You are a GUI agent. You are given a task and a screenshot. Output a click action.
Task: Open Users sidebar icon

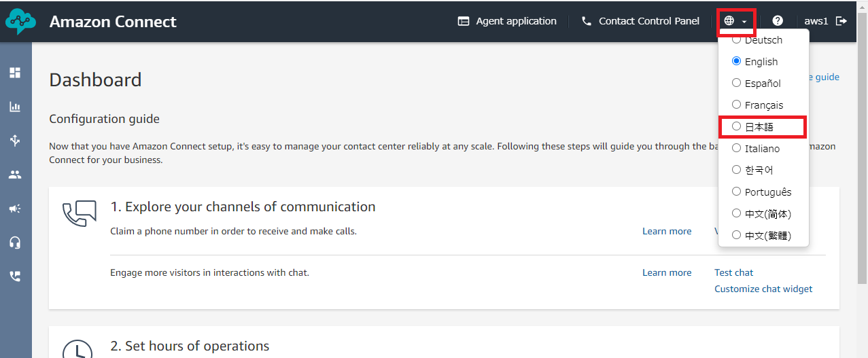(15, 175)
